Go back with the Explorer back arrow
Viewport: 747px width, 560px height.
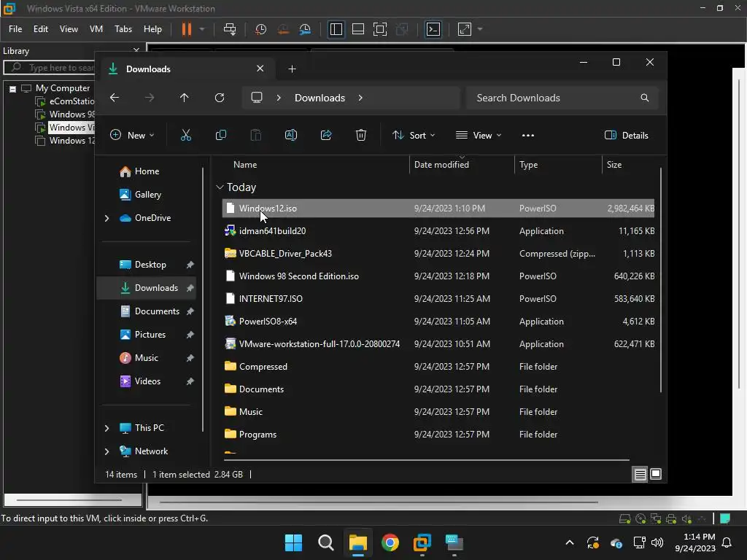115,98
